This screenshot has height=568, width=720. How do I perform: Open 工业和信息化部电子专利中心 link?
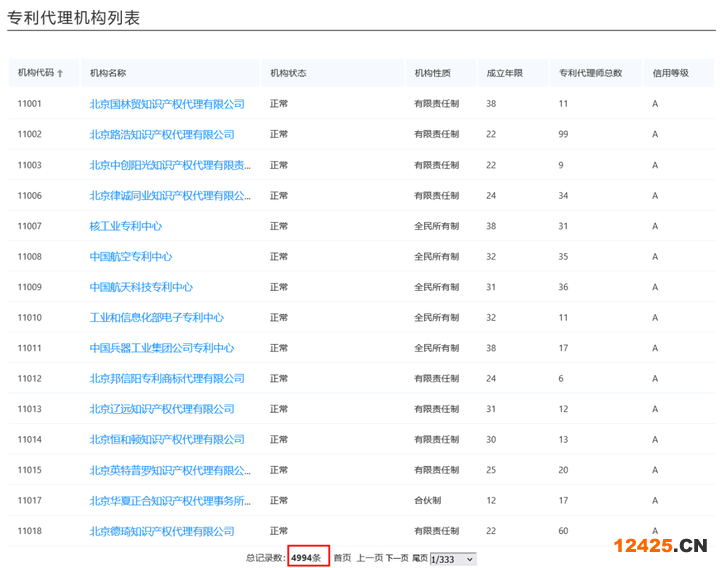click(x=157, y=318)
